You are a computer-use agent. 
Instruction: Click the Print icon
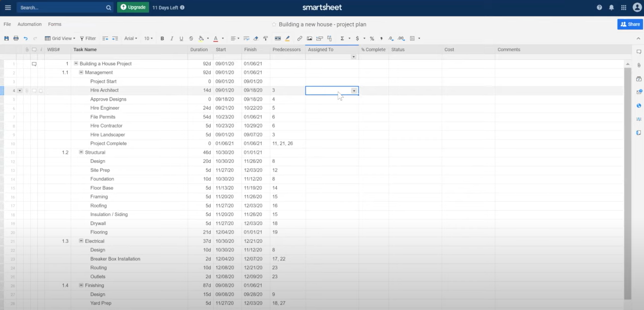pos(16,38)
